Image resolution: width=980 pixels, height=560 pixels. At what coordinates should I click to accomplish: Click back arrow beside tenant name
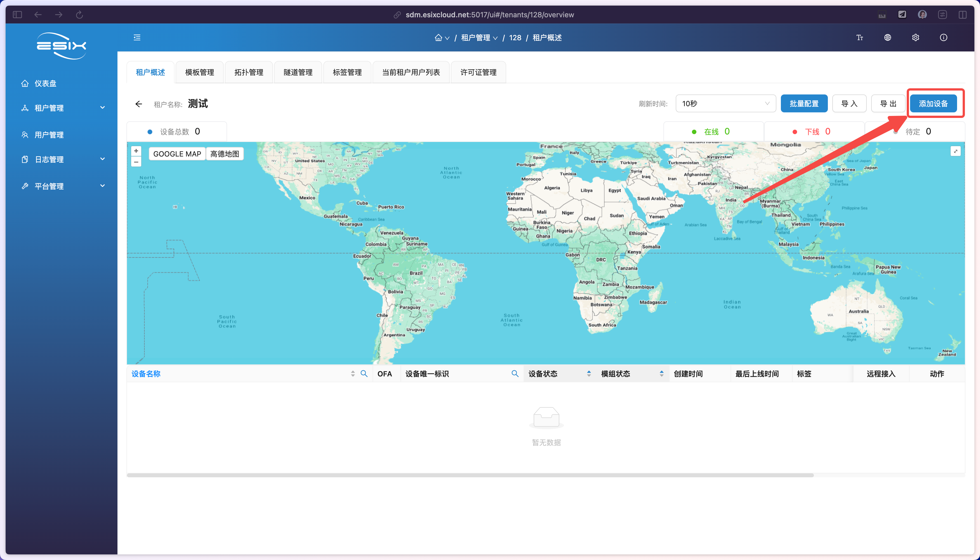tap(138, 104)
